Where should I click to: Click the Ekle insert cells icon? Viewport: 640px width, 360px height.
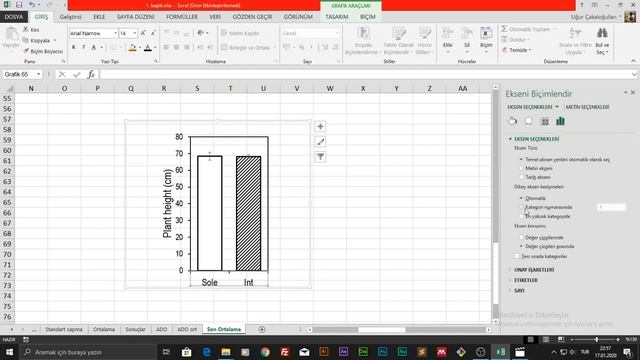coord(448,33)
